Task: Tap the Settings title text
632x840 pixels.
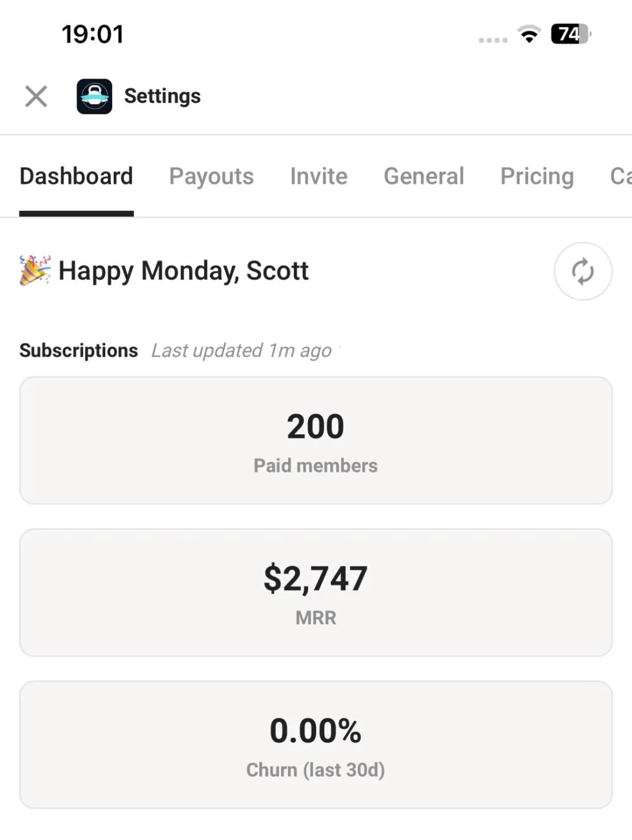Action: click(x=162, y=96)
